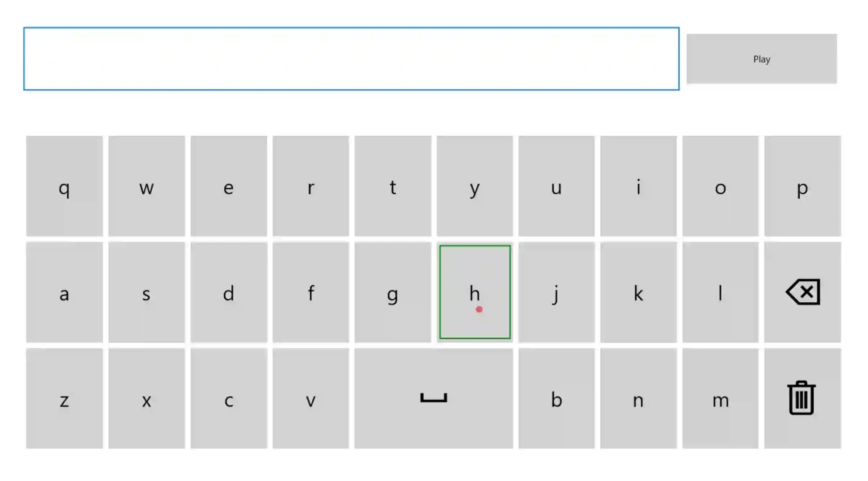Hit the letter g key
Screen dimensions: 868x481
[x=393, y=292]
